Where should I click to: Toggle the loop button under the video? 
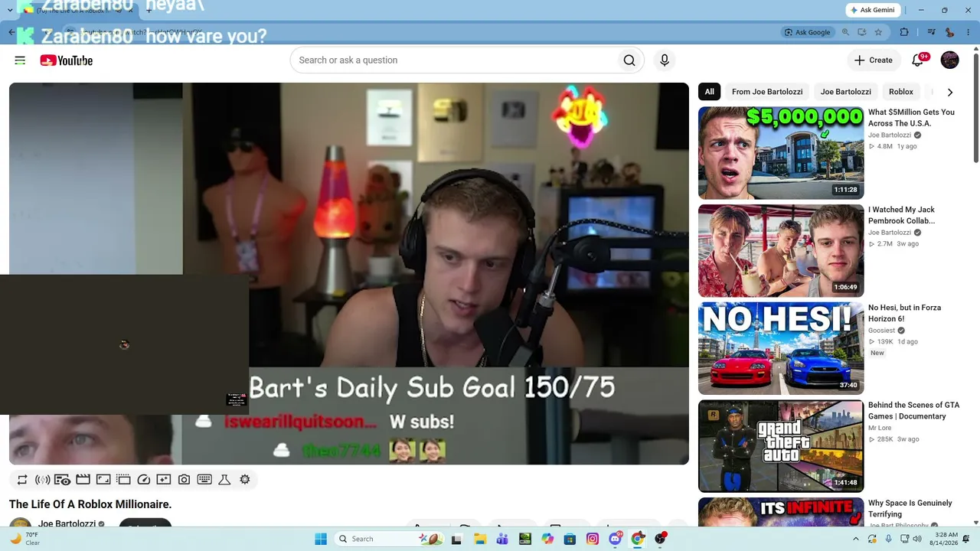pos(22,480)
